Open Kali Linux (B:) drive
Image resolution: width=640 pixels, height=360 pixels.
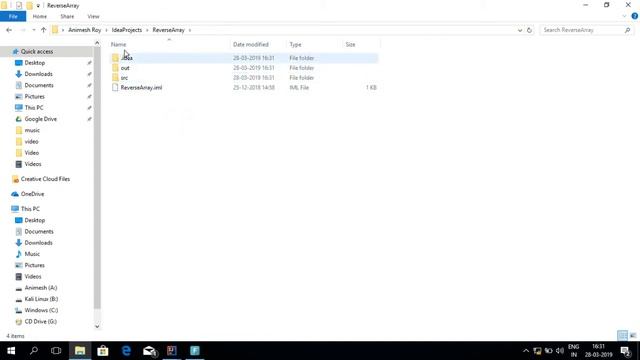(x=41, y=299)
